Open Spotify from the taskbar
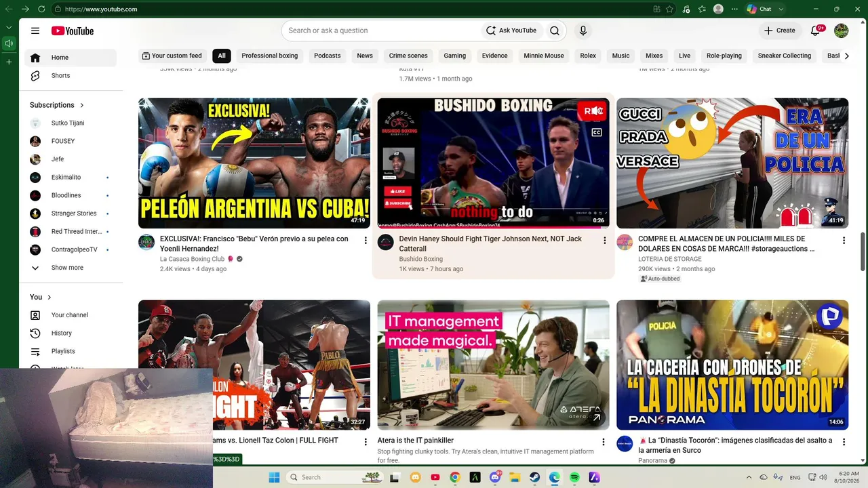This screenshot has width=868, height=488. point(574,477)
